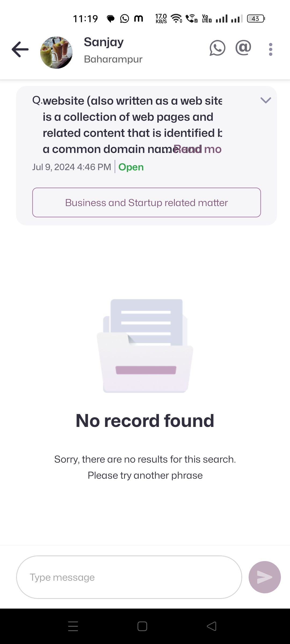Viewport: 290px width, 644px height.
Task: Tap the Baharampur location text
Action: (x=113, y=59)
